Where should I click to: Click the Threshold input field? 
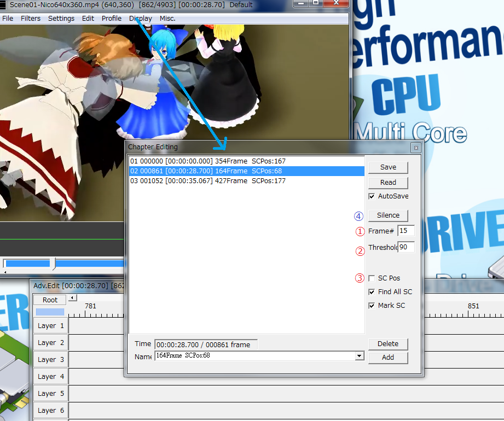pos(406,247)
